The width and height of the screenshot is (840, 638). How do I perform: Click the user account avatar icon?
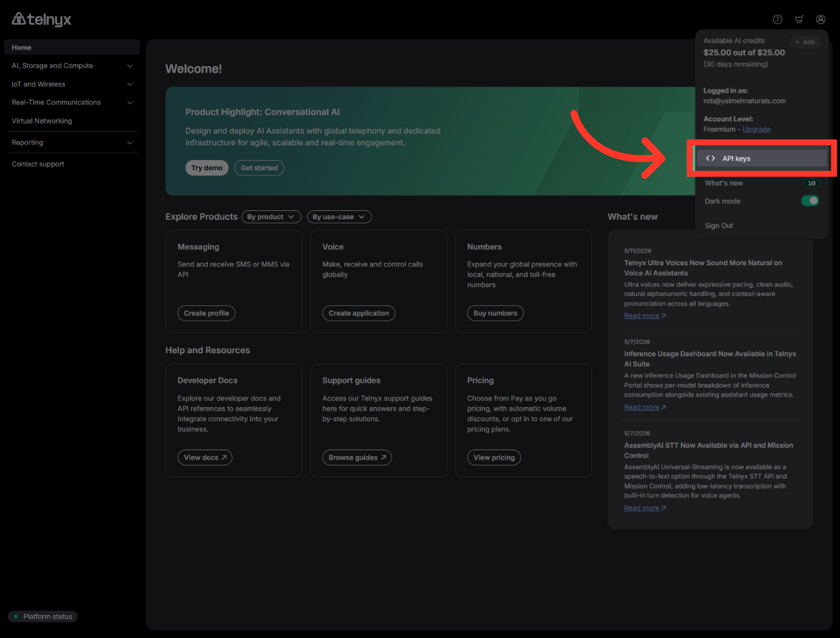[821, 19]
